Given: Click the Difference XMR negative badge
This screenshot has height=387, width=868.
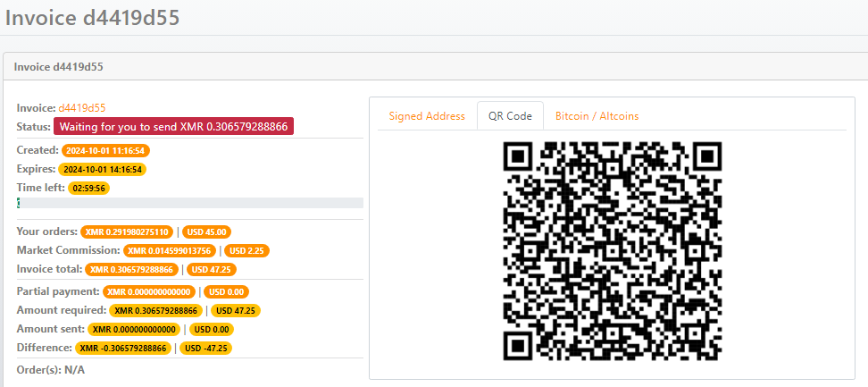Looking at the screenshot, I should coord(125,348).
